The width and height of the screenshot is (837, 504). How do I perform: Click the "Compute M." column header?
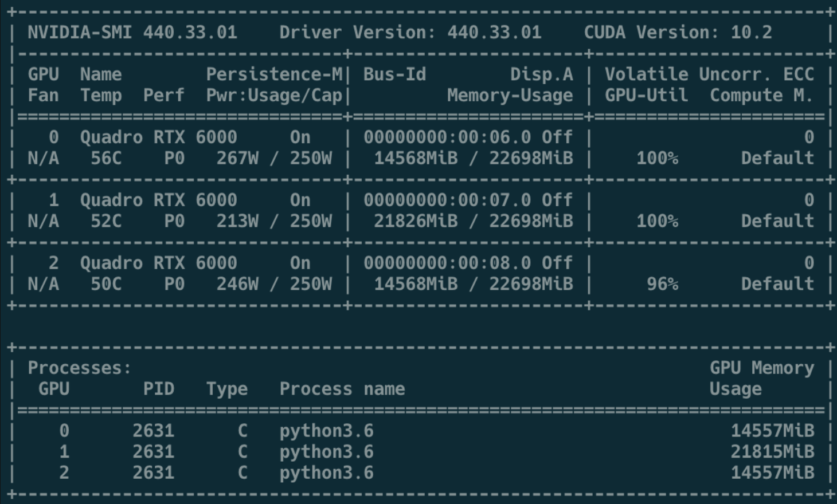(761, 95)
